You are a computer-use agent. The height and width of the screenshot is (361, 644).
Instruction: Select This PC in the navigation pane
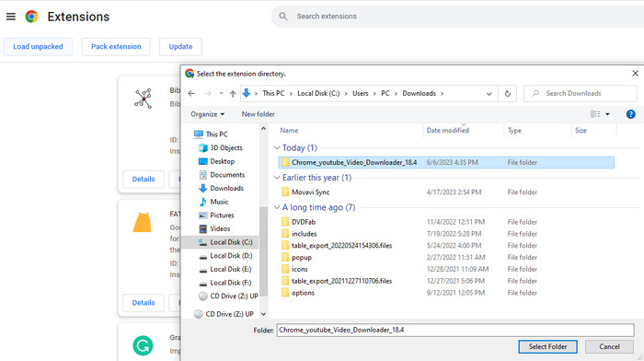216,134
